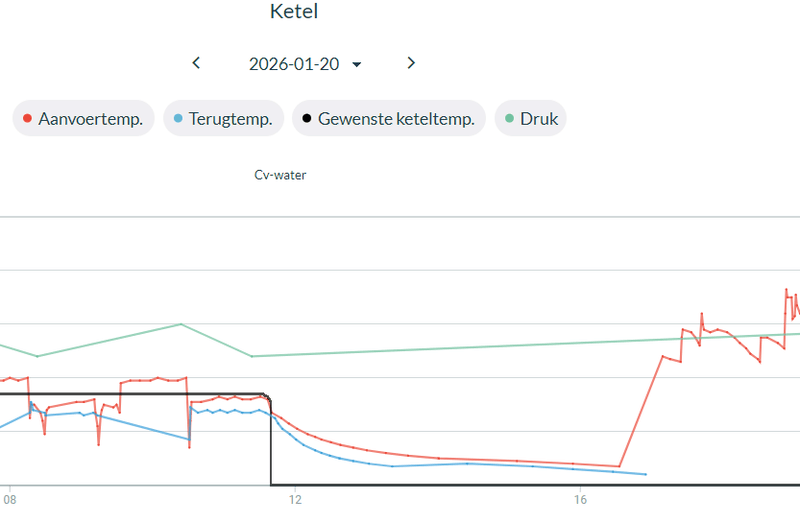
Task: Toggle the Gewenste keteltemp. series label
Action: click(x=396, y=119)
